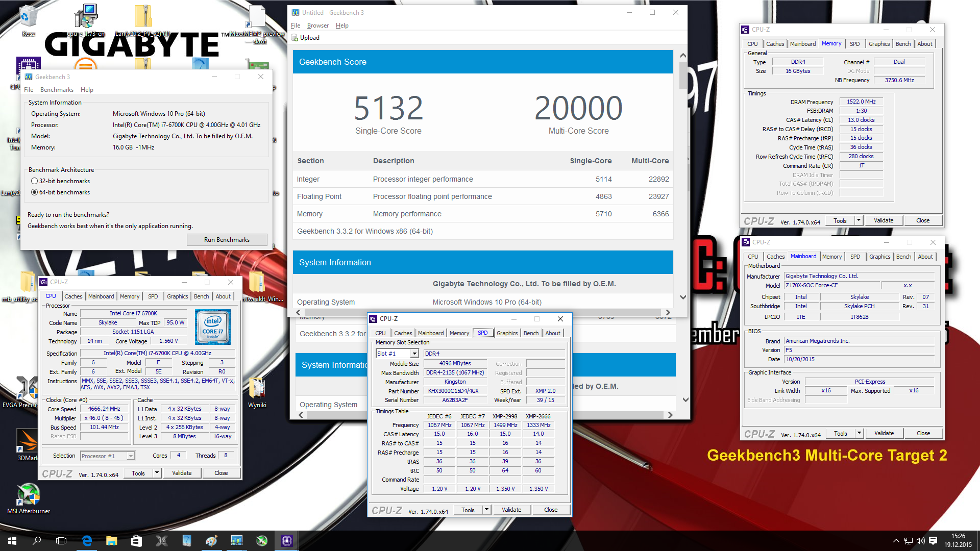Open Processor #1 selection dropdown

[131, 456]
